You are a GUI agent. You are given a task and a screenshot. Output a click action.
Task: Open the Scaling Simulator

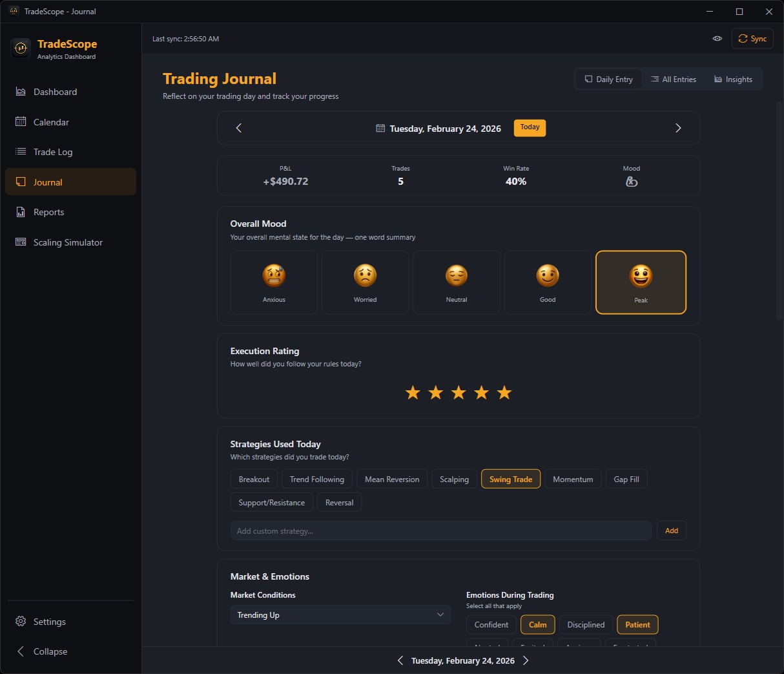(x=68, y=242)
